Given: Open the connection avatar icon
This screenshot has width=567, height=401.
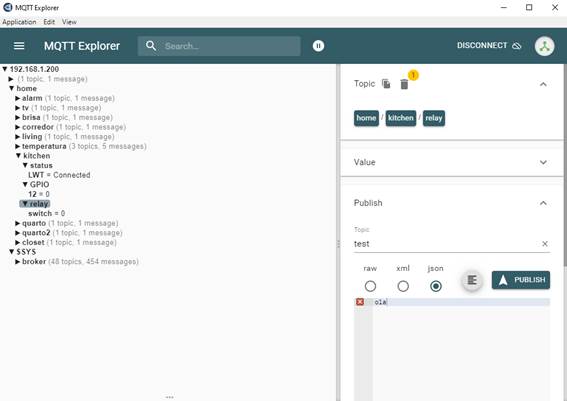Looking at the screenshot, I should 545,46.
